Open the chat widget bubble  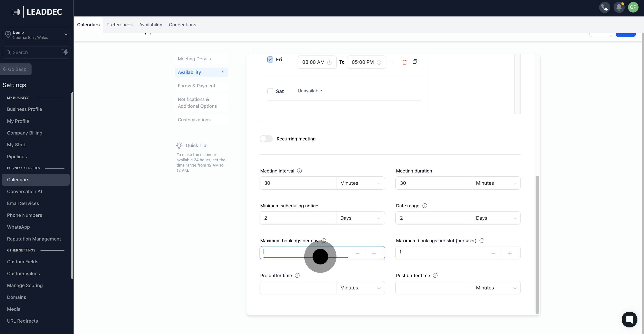pos(629,319)
